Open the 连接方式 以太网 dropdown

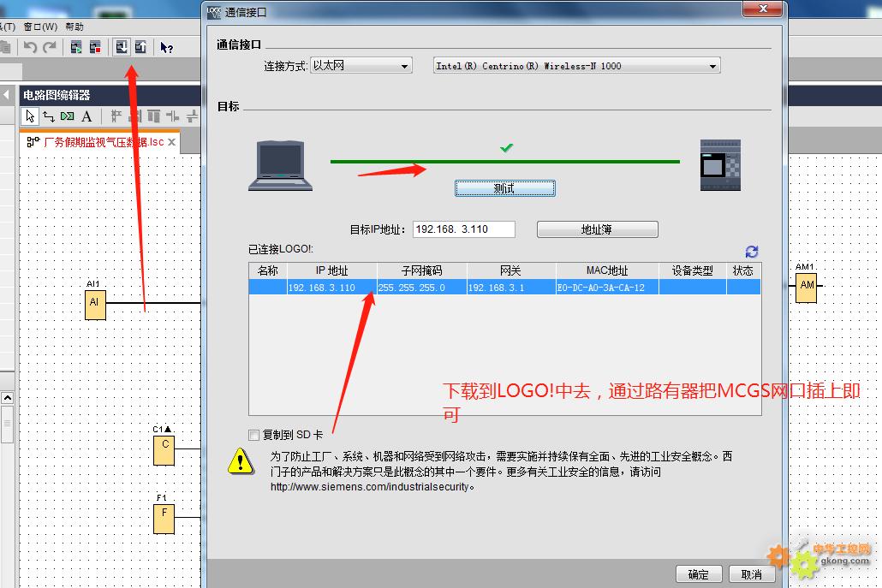(361, 66)
